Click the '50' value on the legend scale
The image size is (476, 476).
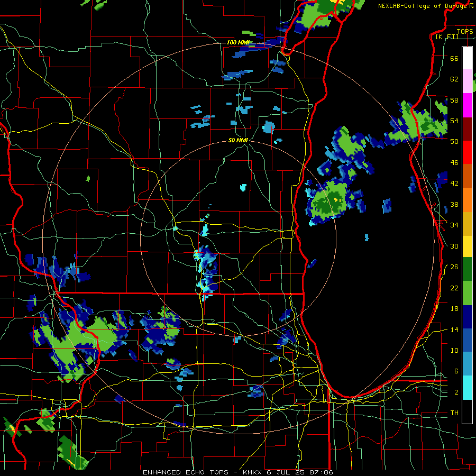(x=454, y=141)
